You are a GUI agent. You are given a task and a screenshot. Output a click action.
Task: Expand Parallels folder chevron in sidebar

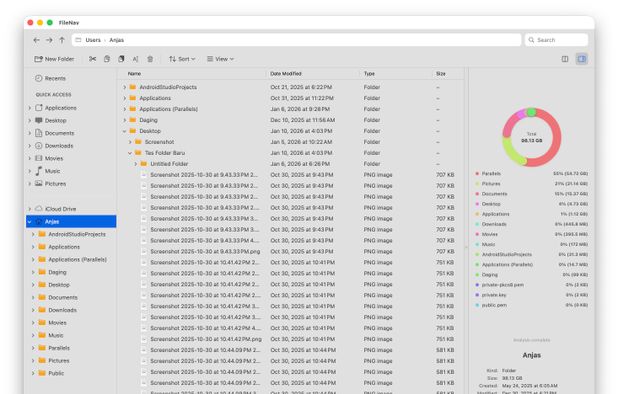pyautogui.click(x=33, y=348)
